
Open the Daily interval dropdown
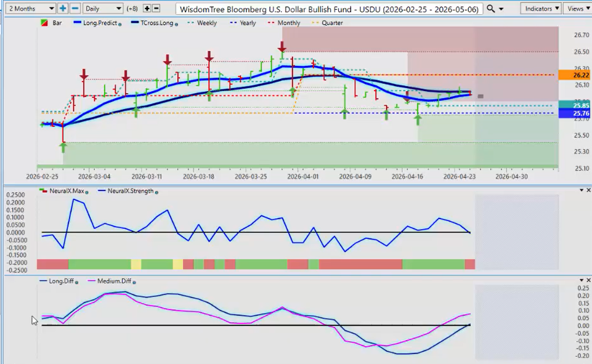(103, 9)
